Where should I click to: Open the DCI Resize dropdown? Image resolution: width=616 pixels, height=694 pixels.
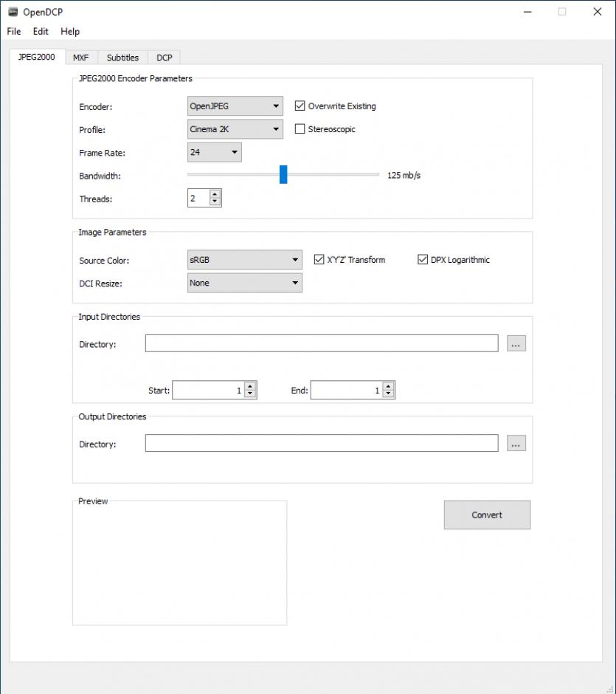click(244, 283)
